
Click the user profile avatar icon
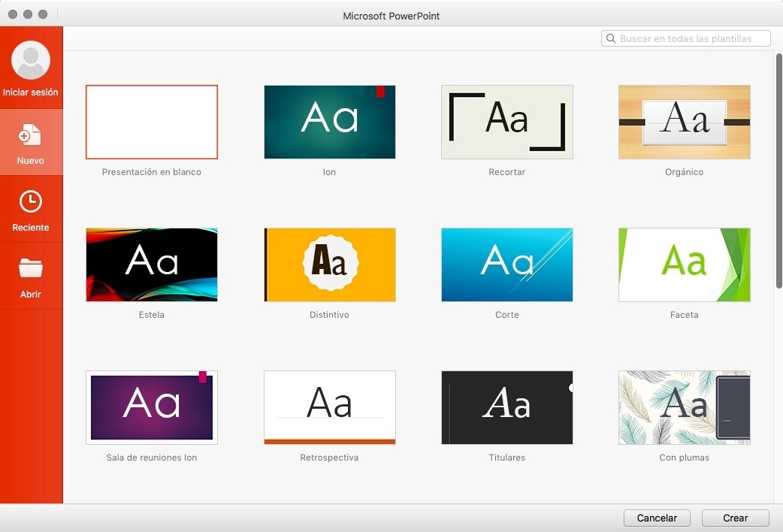tap(31, 60)
